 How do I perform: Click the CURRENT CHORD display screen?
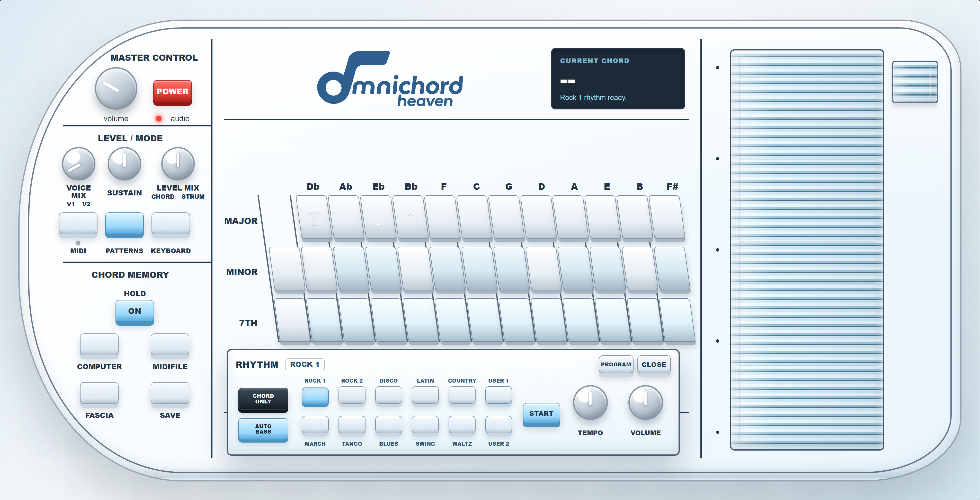(618, 79)
